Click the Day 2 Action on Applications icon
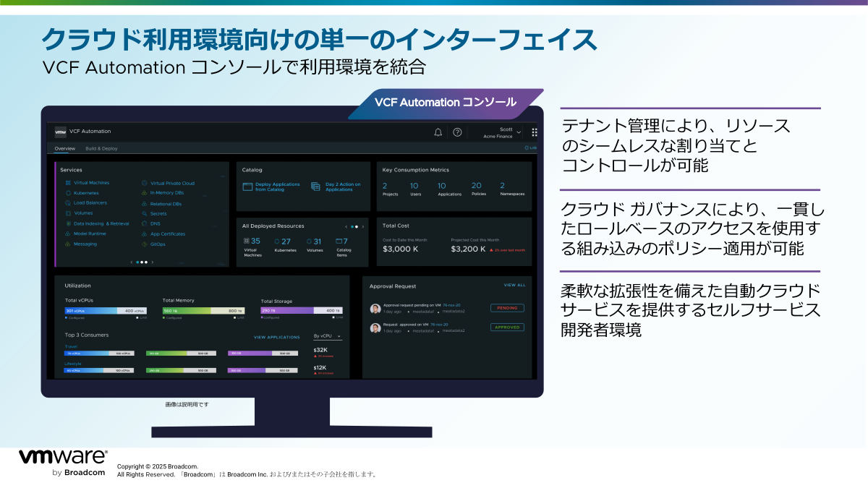 315,187
